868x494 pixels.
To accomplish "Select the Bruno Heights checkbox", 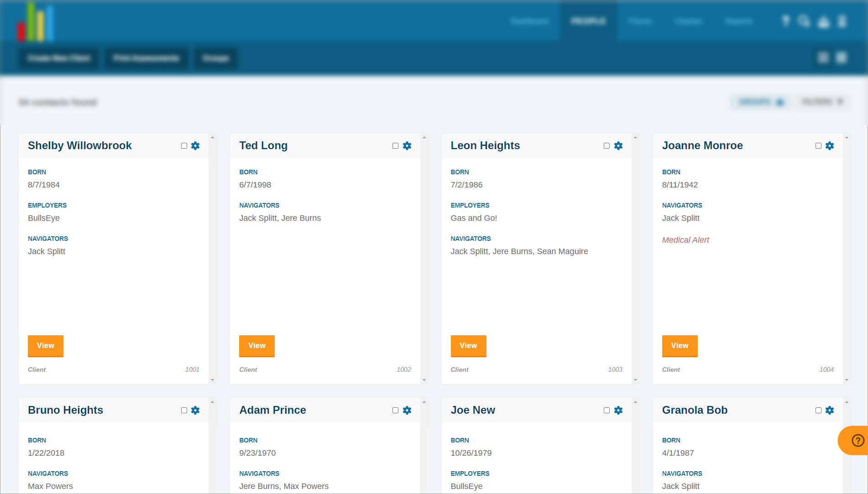I will [x=184, y=411].
